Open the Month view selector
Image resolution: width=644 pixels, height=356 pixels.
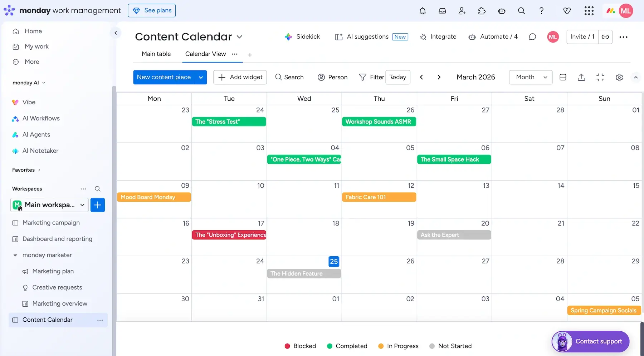(x=530, y=77)
